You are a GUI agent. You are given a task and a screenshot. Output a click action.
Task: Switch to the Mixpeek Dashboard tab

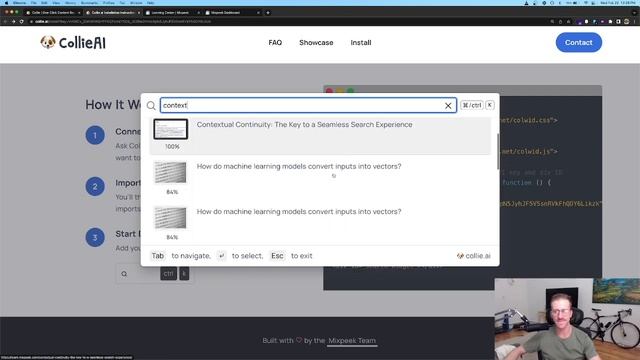(x=233, y=13)
